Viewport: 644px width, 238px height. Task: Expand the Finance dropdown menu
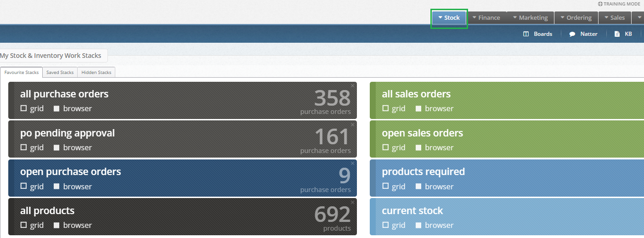tap(486, 17)
